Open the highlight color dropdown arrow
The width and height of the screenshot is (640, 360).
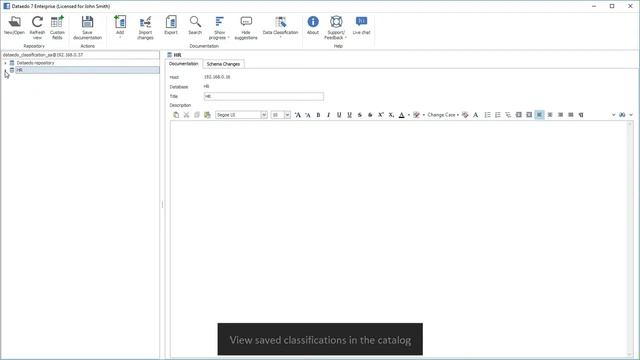click(x=424, y=115)
